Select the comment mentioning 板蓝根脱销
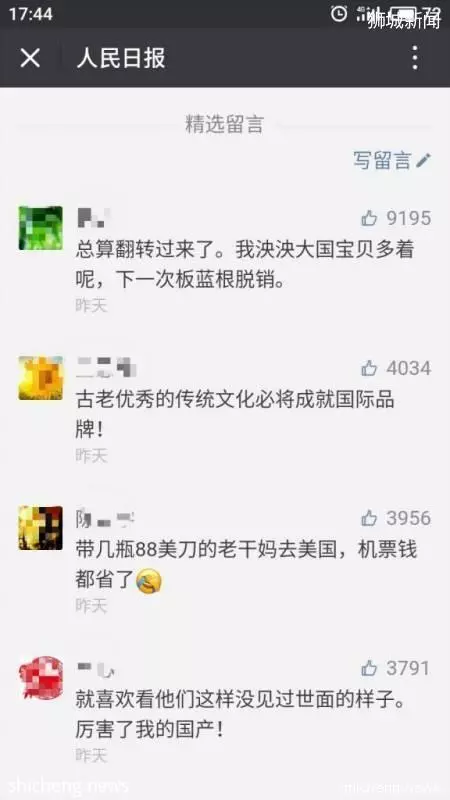 click(x=245, y=265)
